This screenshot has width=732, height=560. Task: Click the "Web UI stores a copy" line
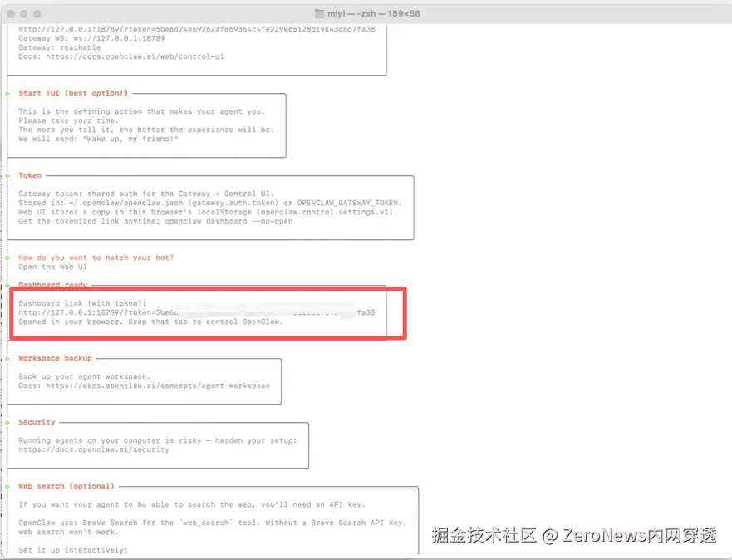click(x=209, y=212)
